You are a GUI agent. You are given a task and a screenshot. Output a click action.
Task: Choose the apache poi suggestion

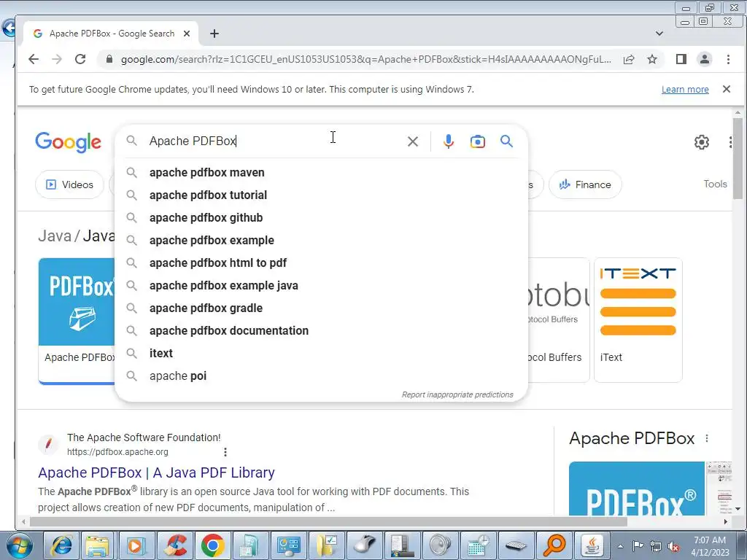[321, 376]
